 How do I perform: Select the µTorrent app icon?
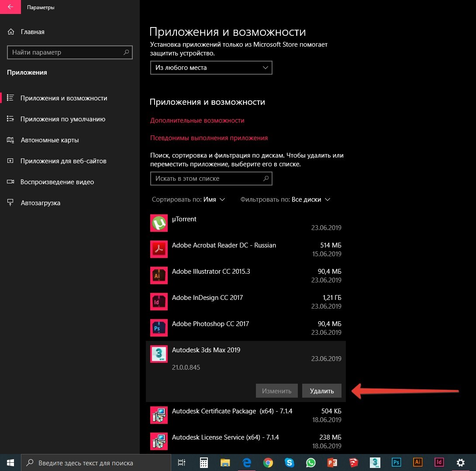(x=159, y=223)
